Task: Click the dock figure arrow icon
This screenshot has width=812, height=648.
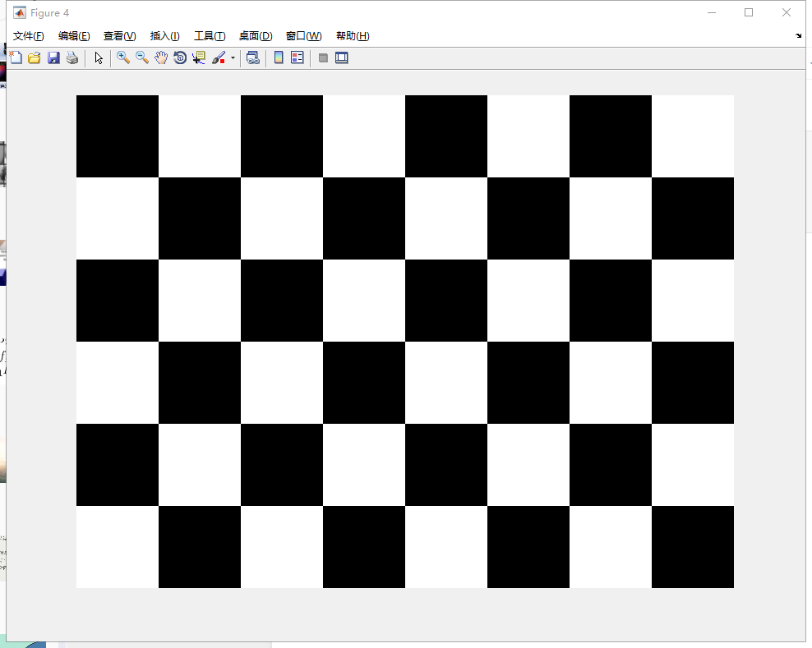Action: point(798,35)
